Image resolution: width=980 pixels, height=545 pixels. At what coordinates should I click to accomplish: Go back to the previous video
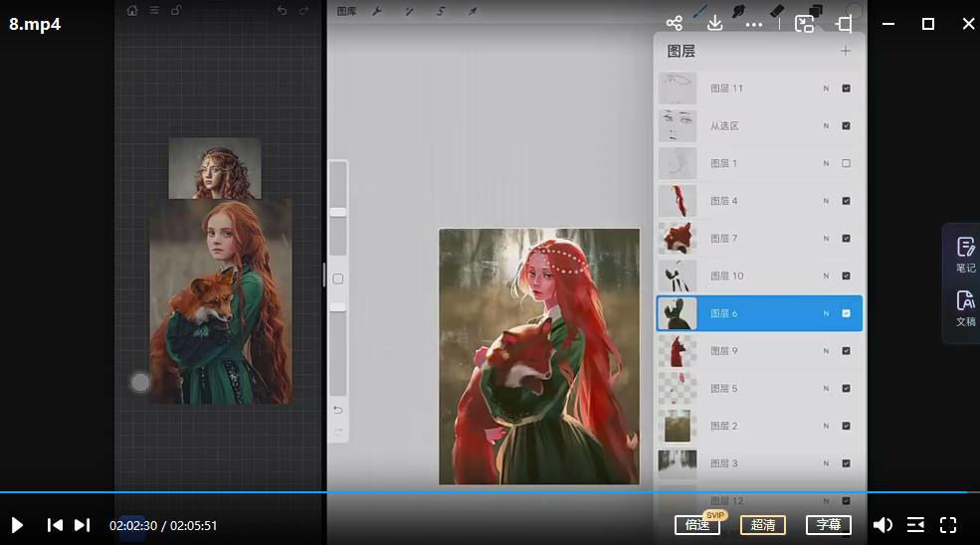coord(56,525)
